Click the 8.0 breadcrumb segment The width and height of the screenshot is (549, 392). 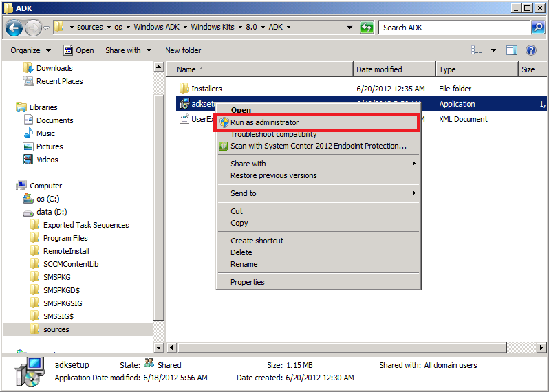(x=251, y=27)
